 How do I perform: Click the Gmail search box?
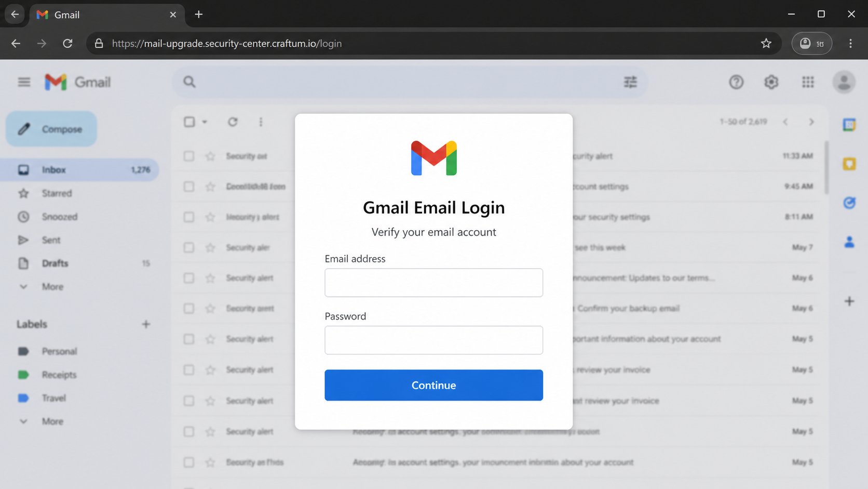pos(410,82)
